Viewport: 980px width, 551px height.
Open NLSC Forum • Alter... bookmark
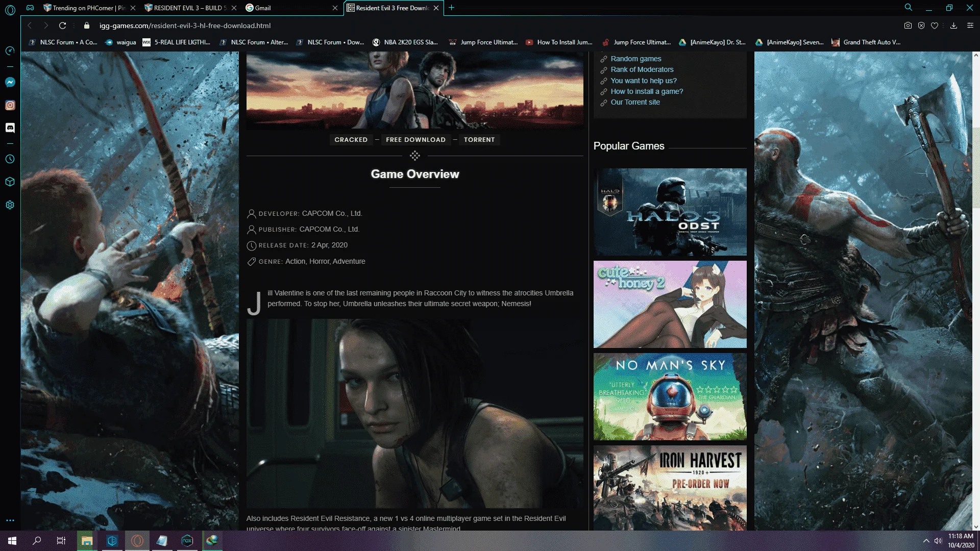pos(254,42)
